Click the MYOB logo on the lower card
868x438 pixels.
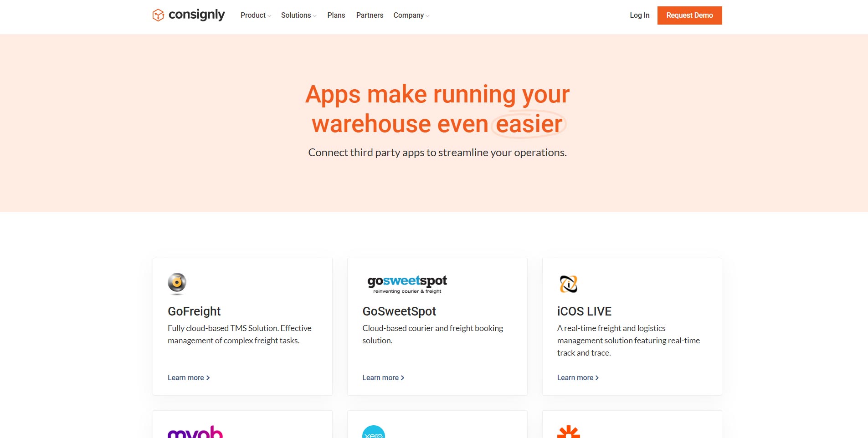[195, 432]
